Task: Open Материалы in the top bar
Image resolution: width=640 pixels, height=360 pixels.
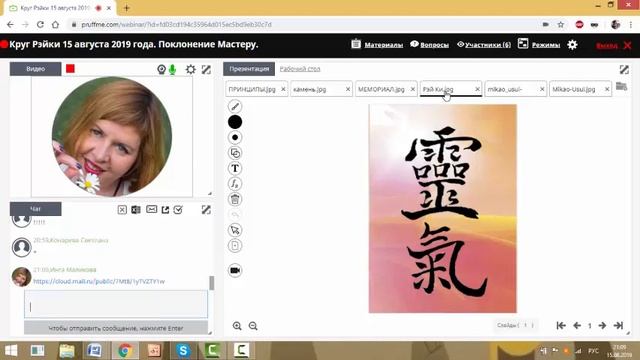Action: click(378, 44)
